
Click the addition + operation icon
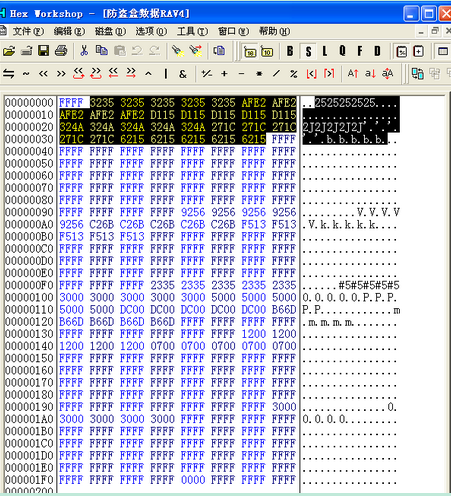coord(224,74)
